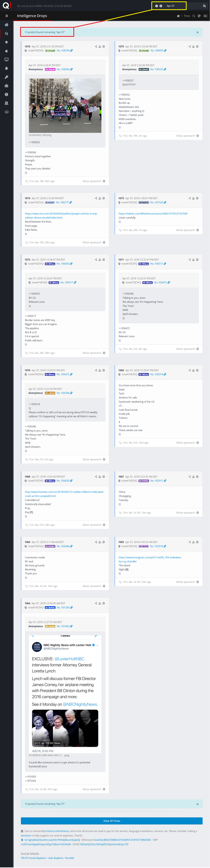Dismiss the top '13 post(s) found' alert
The width and height of the screenshot is (210, 868).
pos(198,32)
